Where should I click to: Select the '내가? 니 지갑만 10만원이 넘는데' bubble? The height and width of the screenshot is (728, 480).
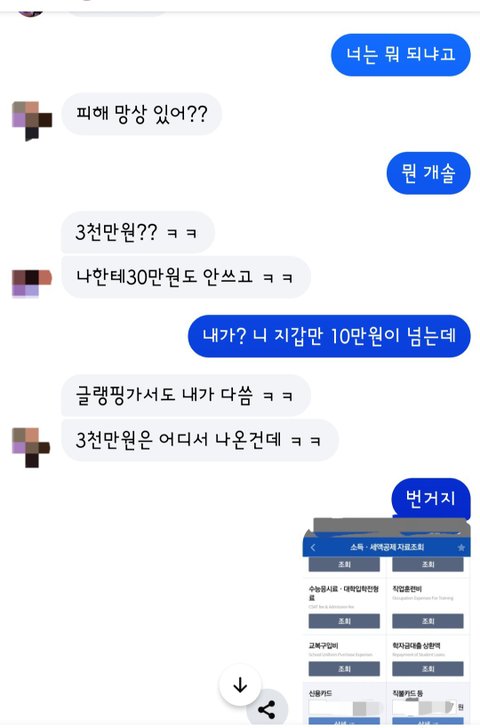click(329, 336)
